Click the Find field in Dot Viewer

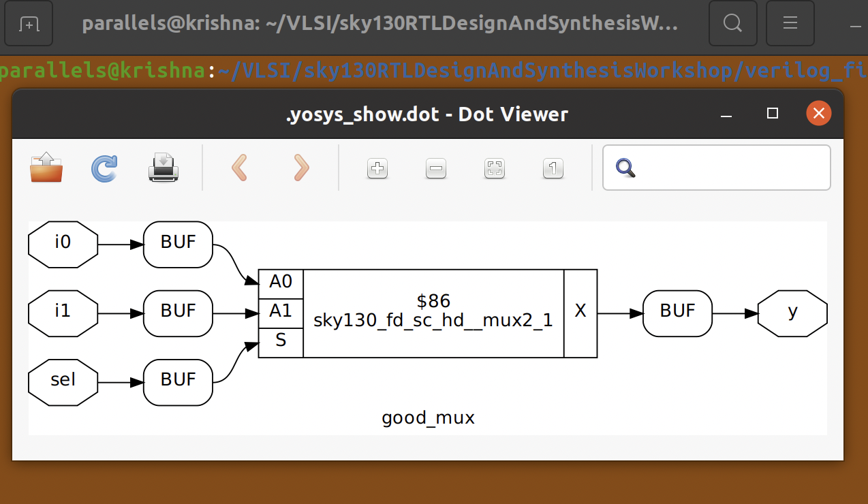716,168
